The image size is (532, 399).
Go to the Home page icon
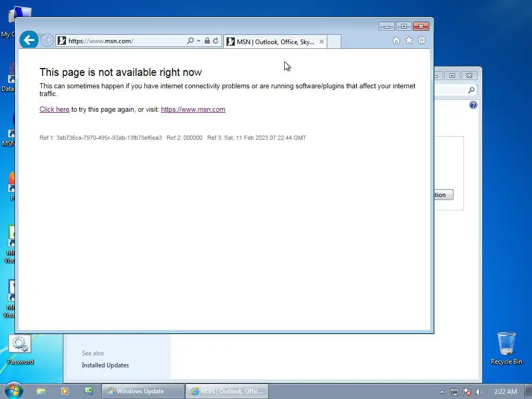pos(396,41)
